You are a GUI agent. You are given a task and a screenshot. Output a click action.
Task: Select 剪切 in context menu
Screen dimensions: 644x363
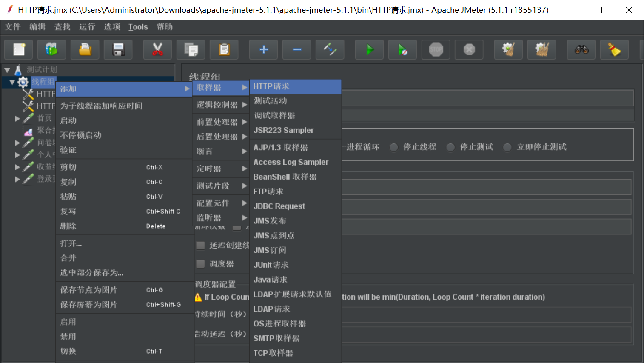(124, 167)
